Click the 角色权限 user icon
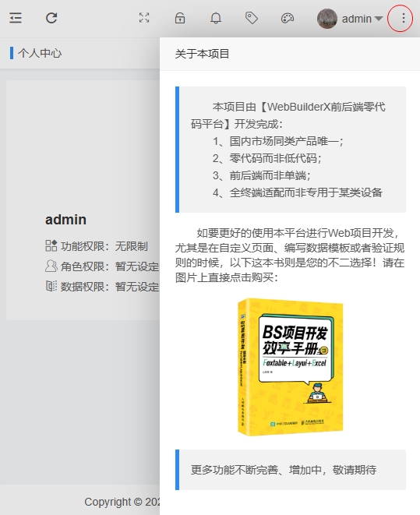The image size is (420, 515). pos(51,266)
